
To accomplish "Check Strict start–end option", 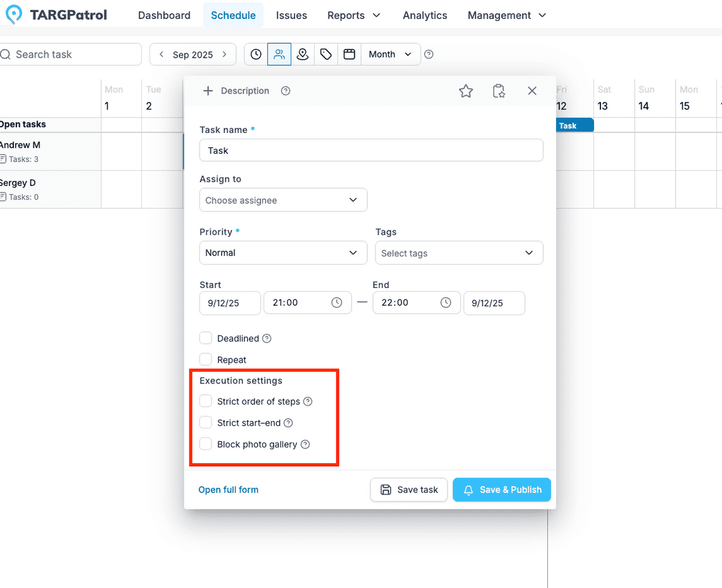I will pos(205,422).
